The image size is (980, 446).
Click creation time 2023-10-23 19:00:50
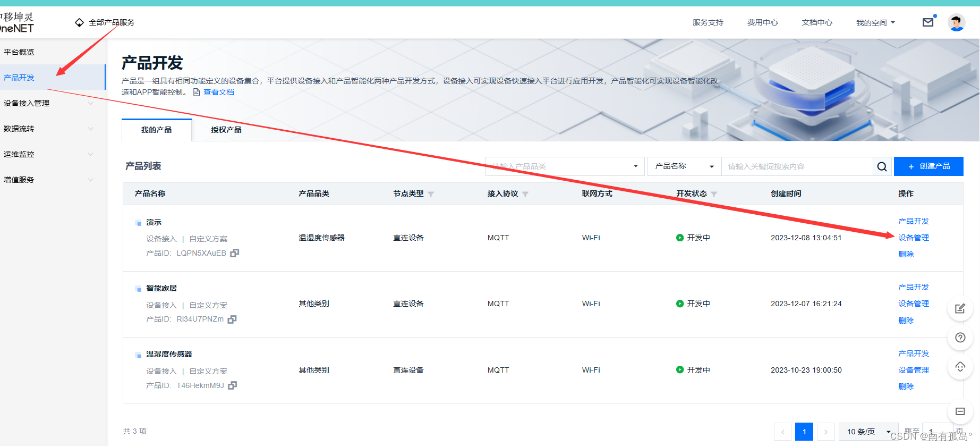point(806,370)
